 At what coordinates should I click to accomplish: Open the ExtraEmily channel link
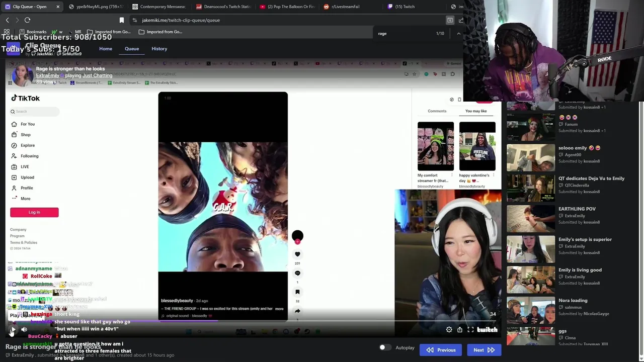47,75
